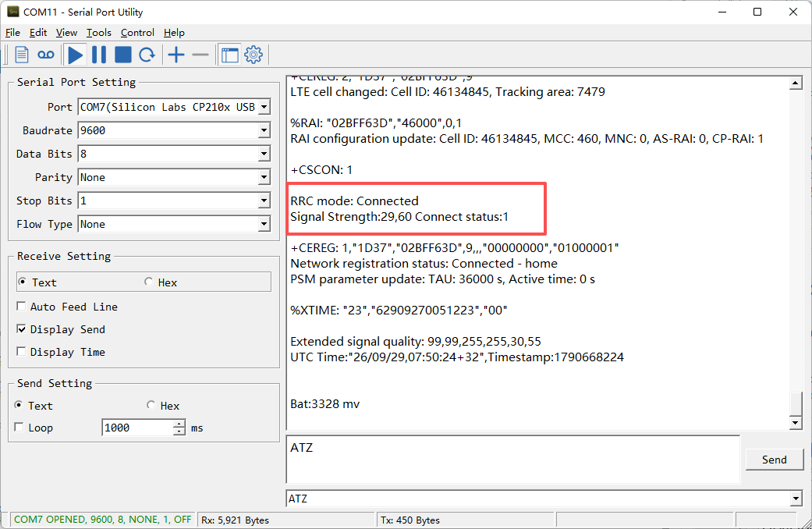The height and width of the screenshot is (529, 812).
Task: Open settings via the gear icon
Action: click(254, 55)
